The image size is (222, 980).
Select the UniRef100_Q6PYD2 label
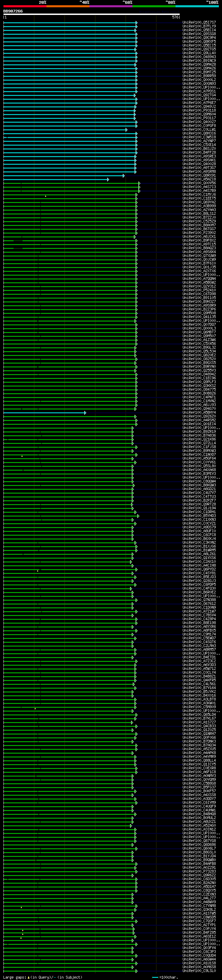[199, 569]
